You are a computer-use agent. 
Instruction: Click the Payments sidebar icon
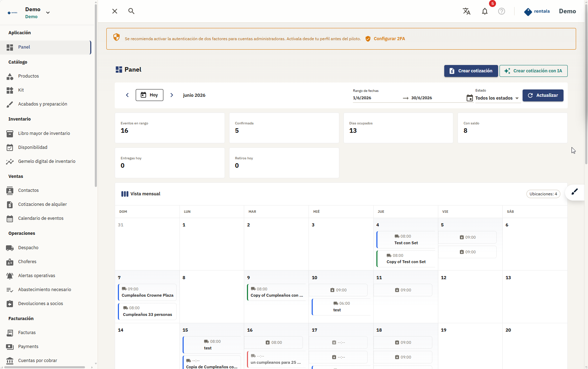[10, 347]
